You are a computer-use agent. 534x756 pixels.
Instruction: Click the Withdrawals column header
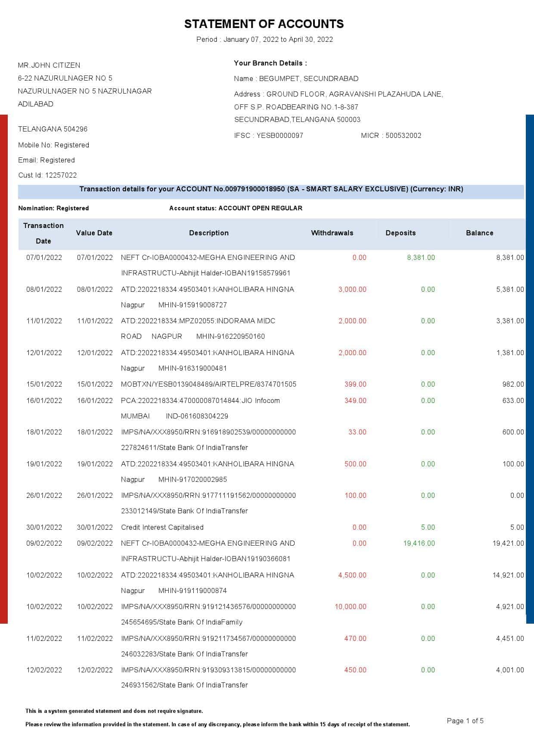[332, 233]
